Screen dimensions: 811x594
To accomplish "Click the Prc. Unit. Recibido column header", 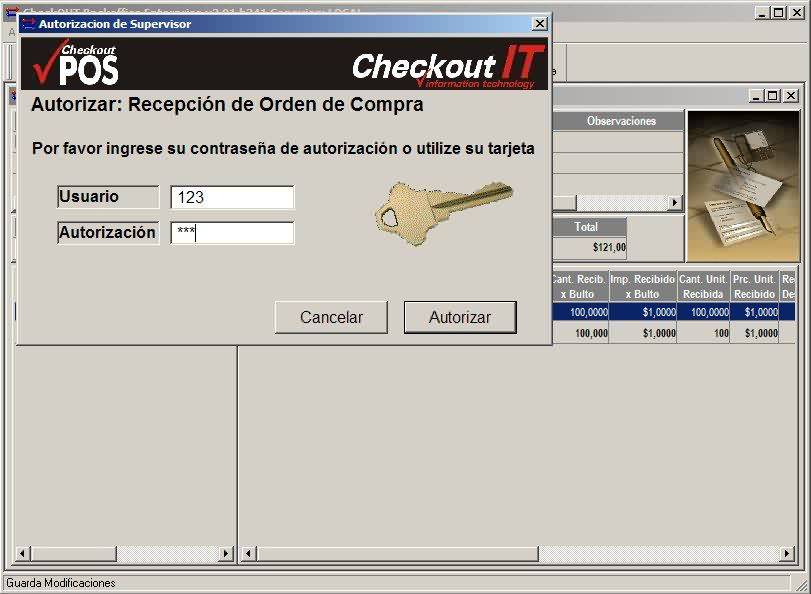I will click(754, 286).
